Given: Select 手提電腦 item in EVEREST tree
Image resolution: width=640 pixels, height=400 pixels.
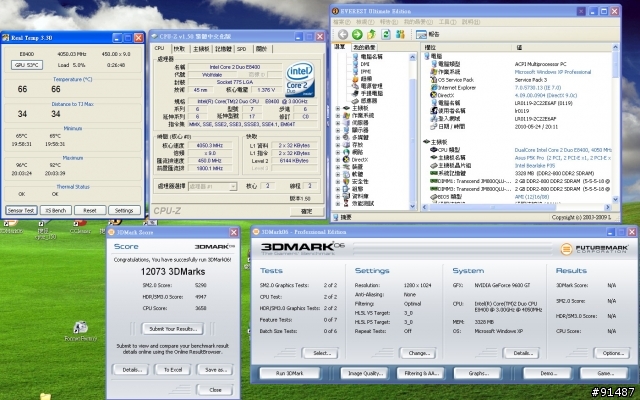Looking at the screenshot, I should pos(367,93).
